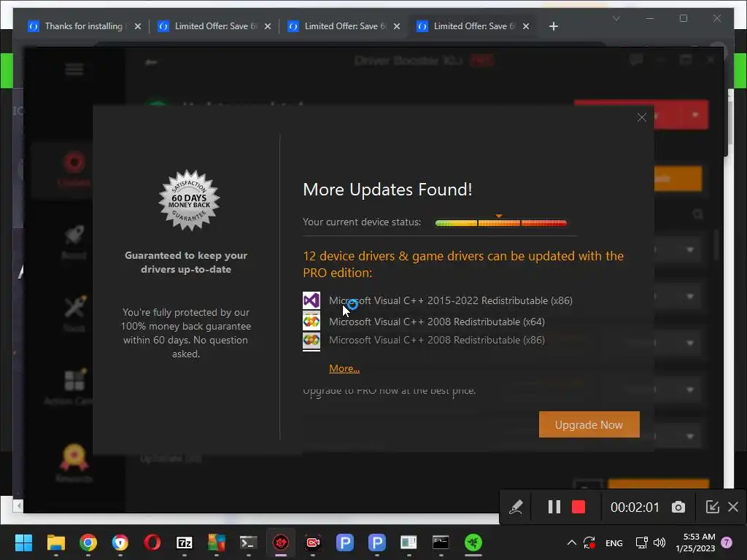Open the Opera browser from the taskbar
The width and height of the screenshot is (747, 560).
click(x=152, y=542)
